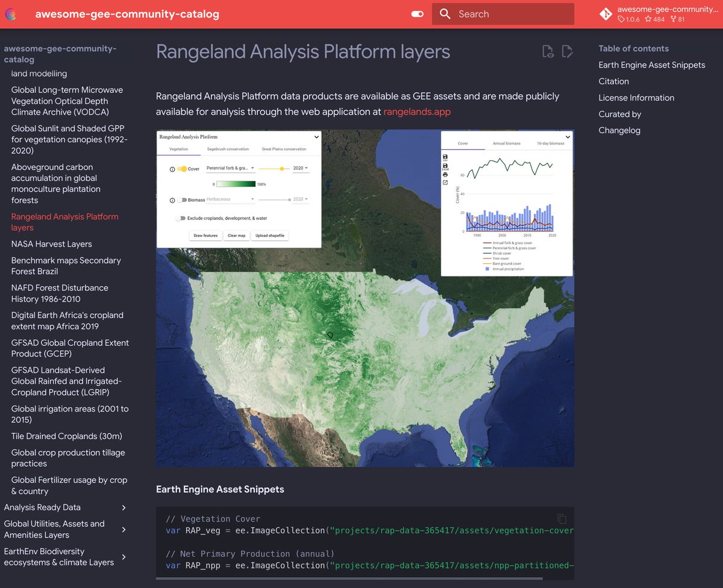This screenshot has width=723, height=588.
Task: Click the info icon next to Biomass
Action: (x=172, y=200)
